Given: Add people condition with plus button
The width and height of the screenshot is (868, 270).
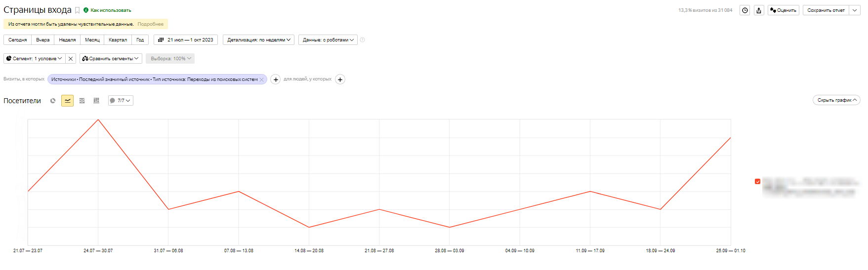Looking at the screenshot, I should coord(340,79).
